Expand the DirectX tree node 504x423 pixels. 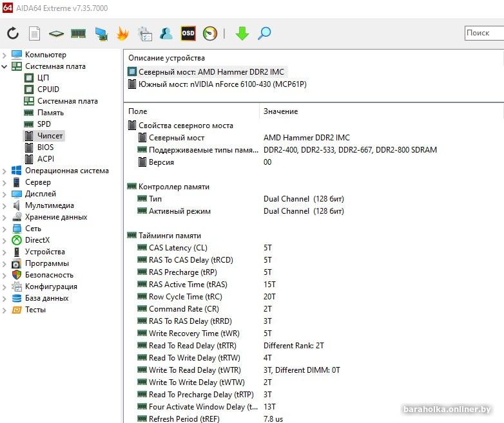coord(4,241)
